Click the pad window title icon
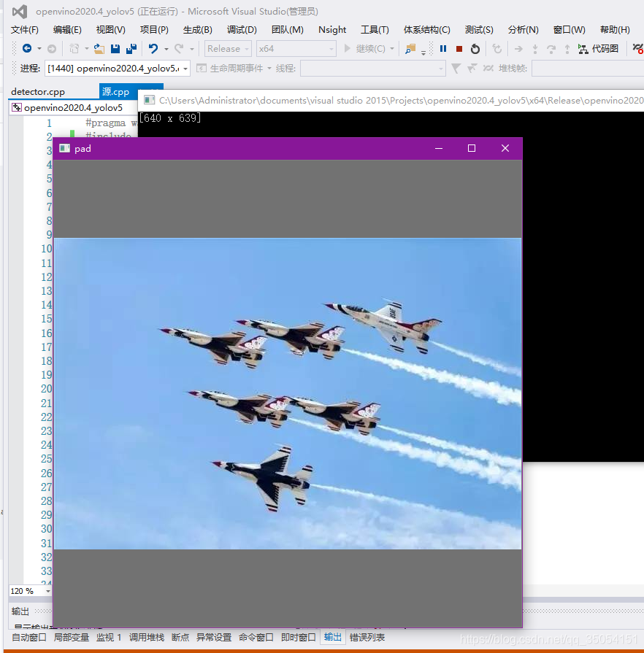644x653 pixels. tap(64, 149)
